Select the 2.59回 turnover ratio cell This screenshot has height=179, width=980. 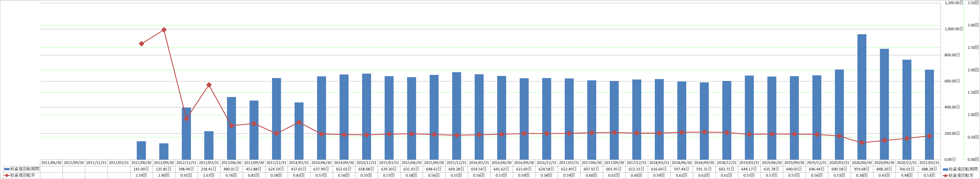click(x=141, y=175)
